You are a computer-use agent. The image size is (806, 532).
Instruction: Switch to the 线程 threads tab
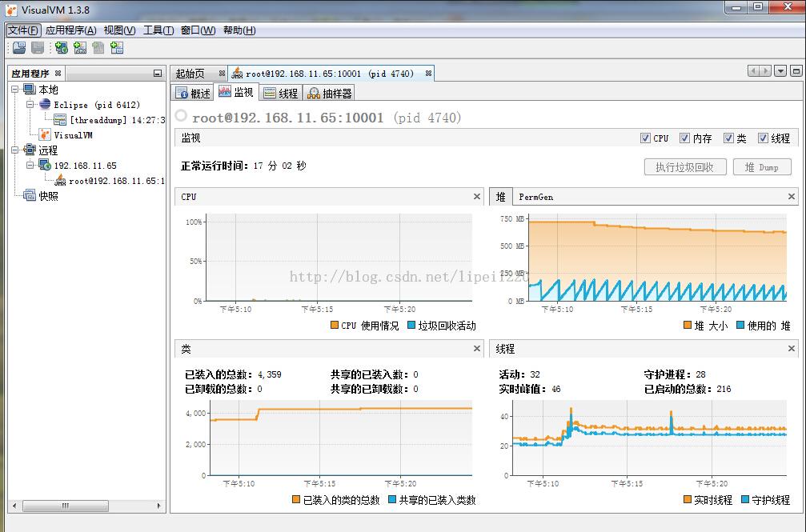coord(281,93)
